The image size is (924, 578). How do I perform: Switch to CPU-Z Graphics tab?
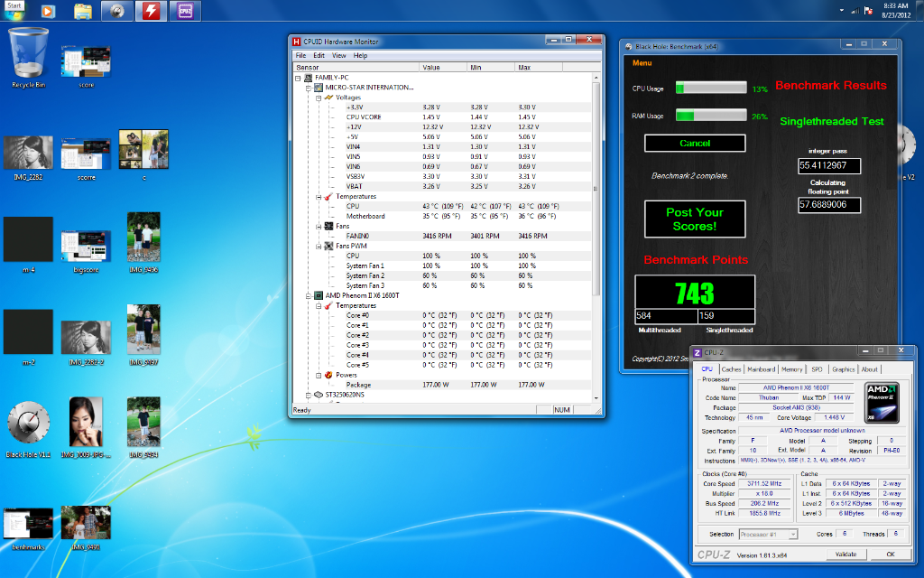(x=844, y=369)
